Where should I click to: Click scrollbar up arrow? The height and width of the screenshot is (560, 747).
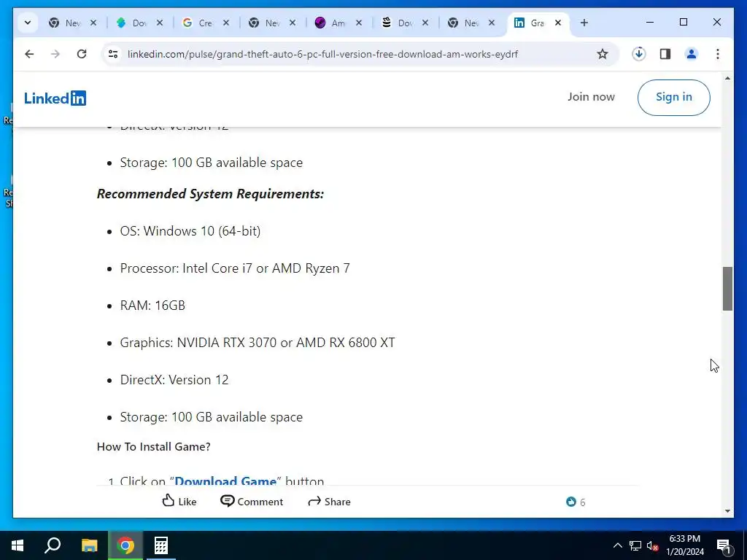(727, 78)
